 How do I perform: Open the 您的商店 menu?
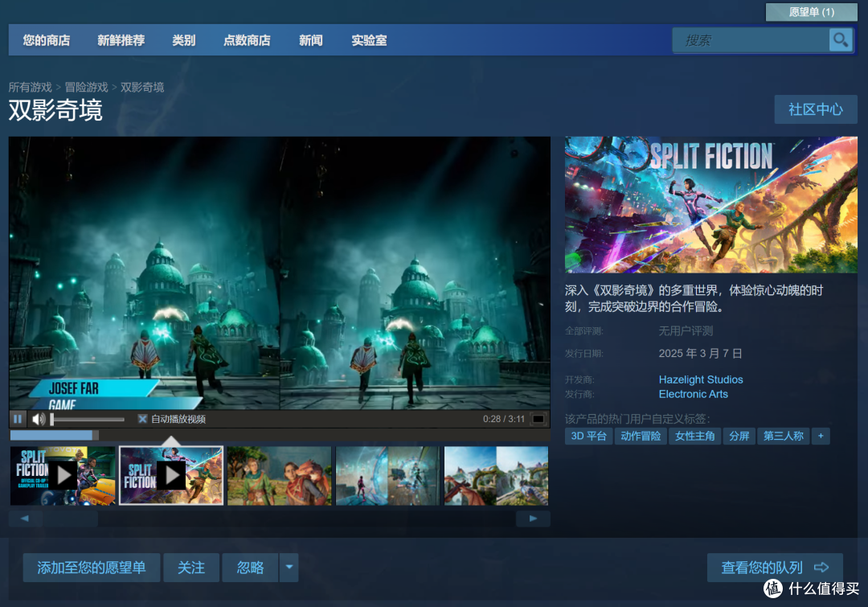(x=47, y=40)
